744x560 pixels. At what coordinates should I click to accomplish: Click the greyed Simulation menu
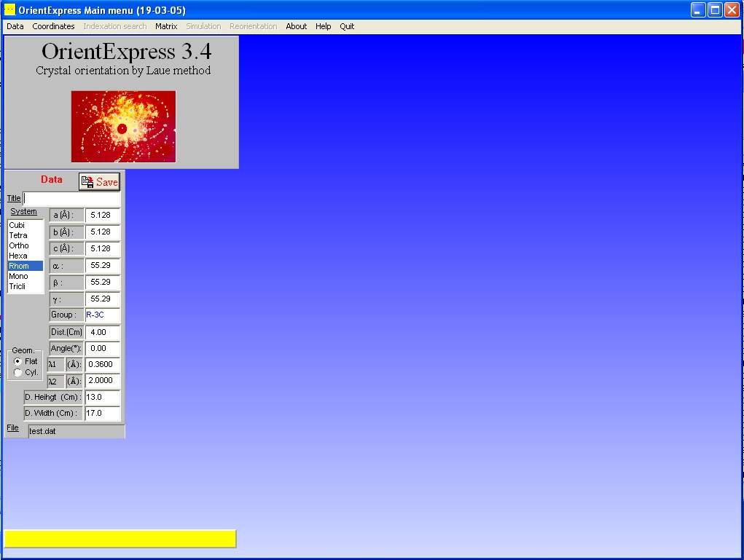tap(203, 26)
